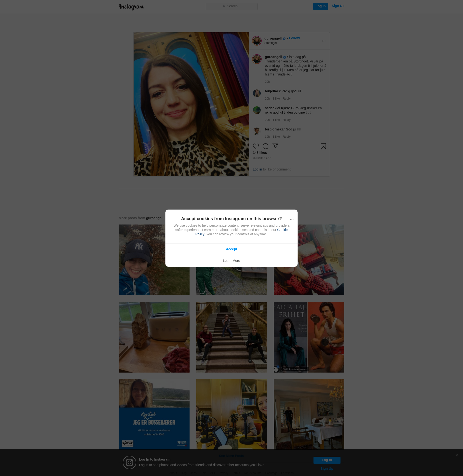Open the Jeg er bøssebærer post thumbnail
463x476 pixels.
coord(154,414)
